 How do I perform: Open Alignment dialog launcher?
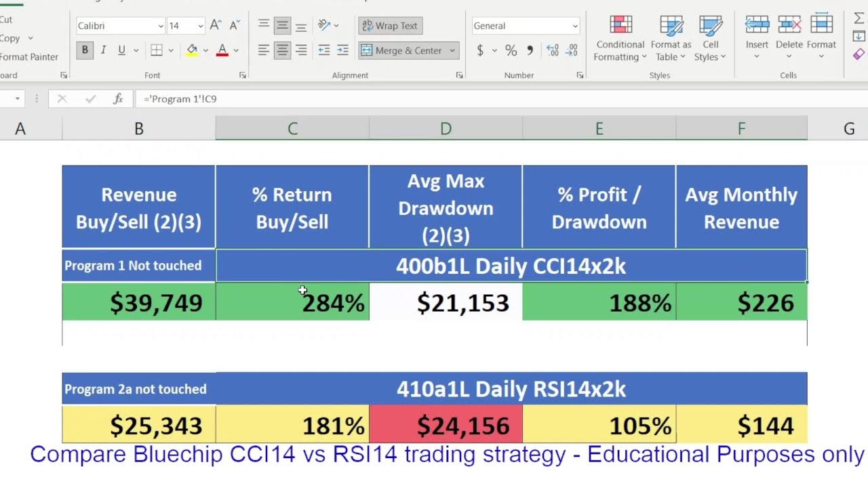click(x=459, y=75)
